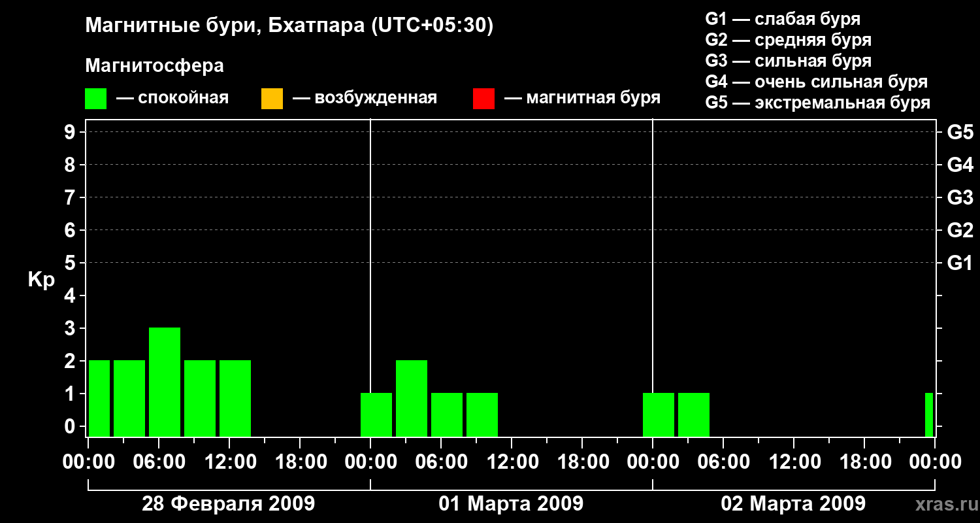
Task: Click the 'возбужденная' legend label text
Action: [376, 98]
